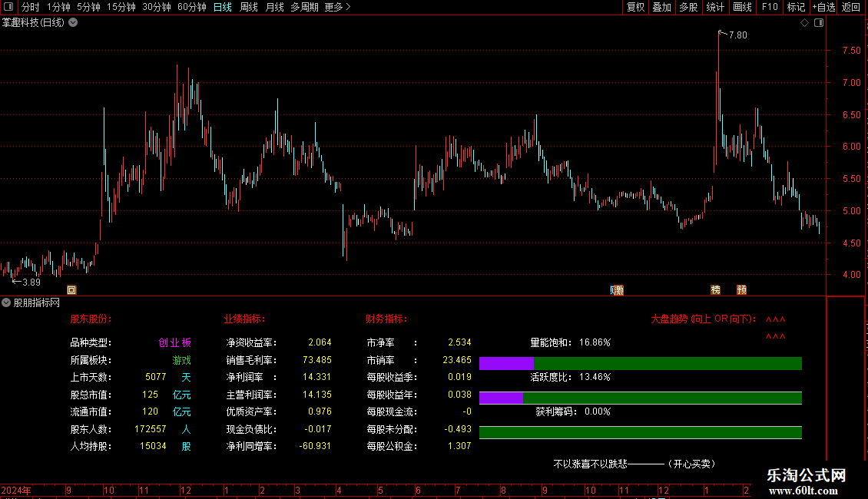Click the 2024年 label on timeline
Screen dimensions: 868x499
(16, 490)
